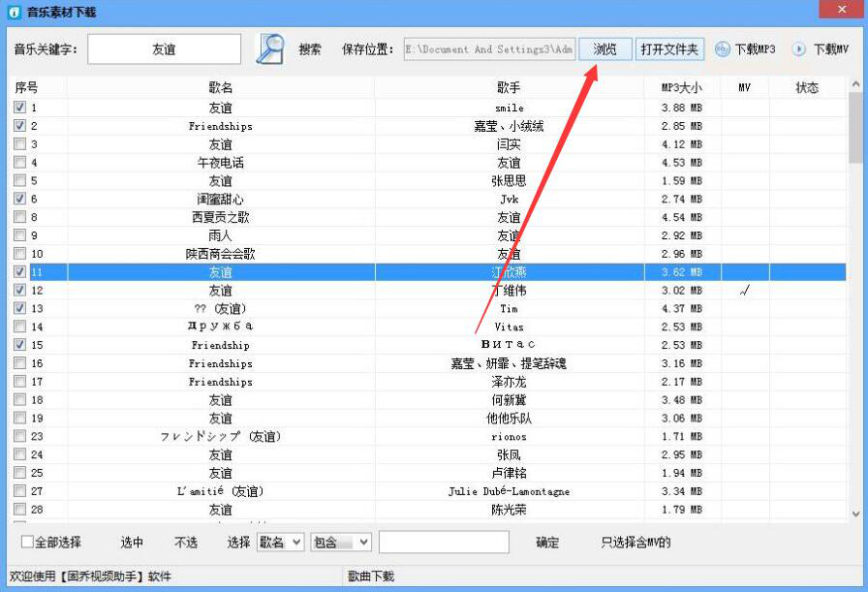Select song 午夜电话 in row 4
This screenshot has height=592, width=868.
220,162
